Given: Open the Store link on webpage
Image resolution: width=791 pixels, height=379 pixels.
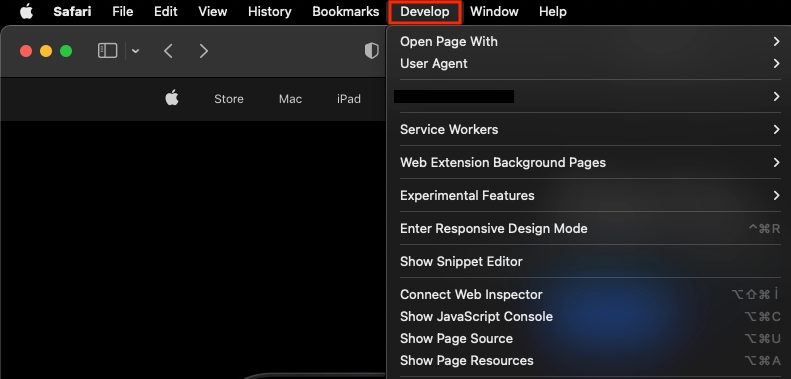Looking at the screenshot, I should (229, 99).
